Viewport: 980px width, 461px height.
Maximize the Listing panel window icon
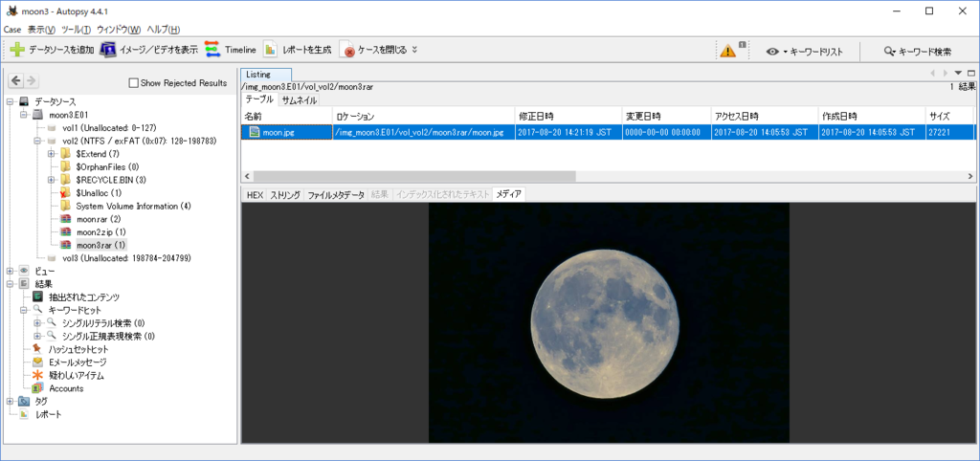(x=970, y=73)
